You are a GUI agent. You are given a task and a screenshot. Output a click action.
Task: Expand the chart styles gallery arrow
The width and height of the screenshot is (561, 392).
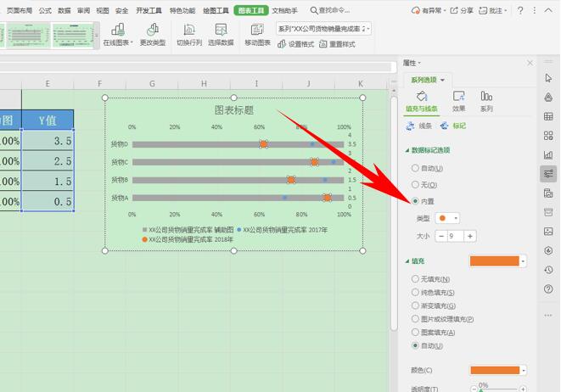(x=96, y=35)
